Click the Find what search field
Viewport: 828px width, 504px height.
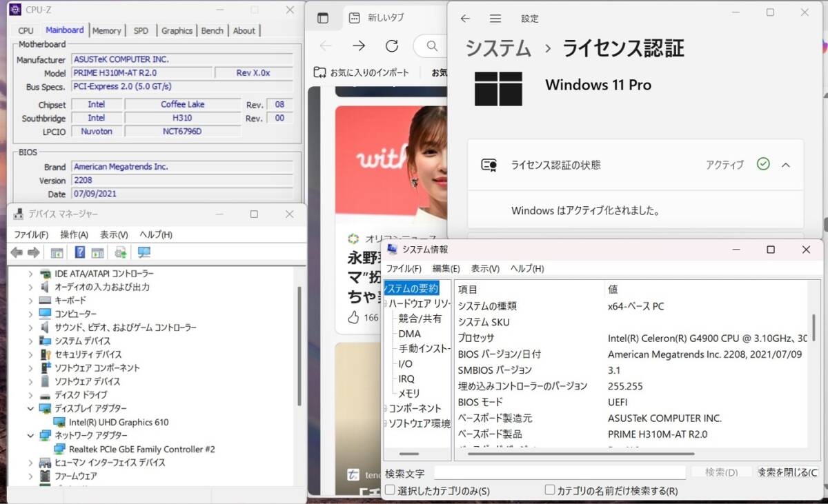point(560,473)
